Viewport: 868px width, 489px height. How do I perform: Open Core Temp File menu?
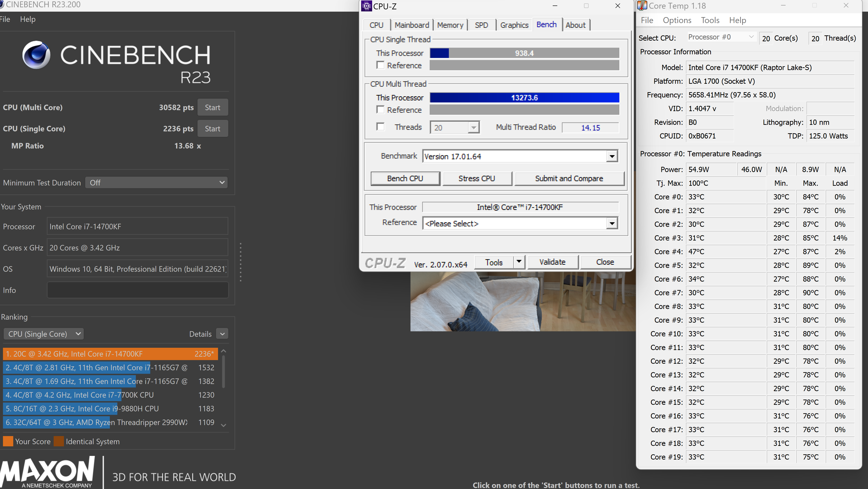pos(647,20)
